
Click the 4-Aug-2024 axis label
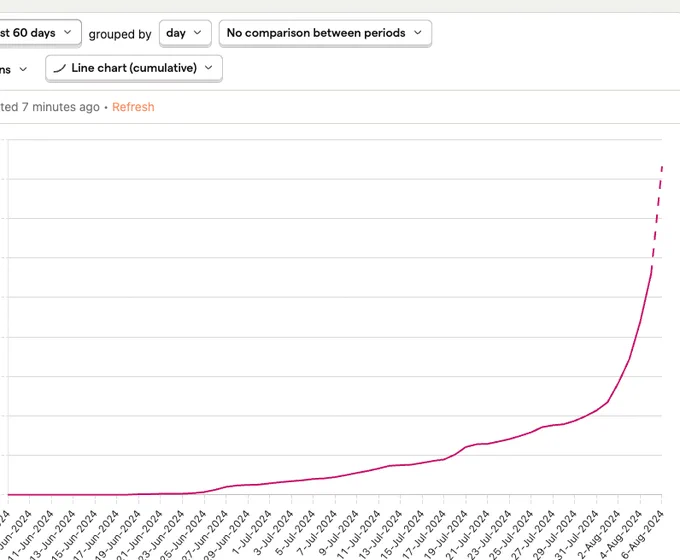(x=621, y=535)
